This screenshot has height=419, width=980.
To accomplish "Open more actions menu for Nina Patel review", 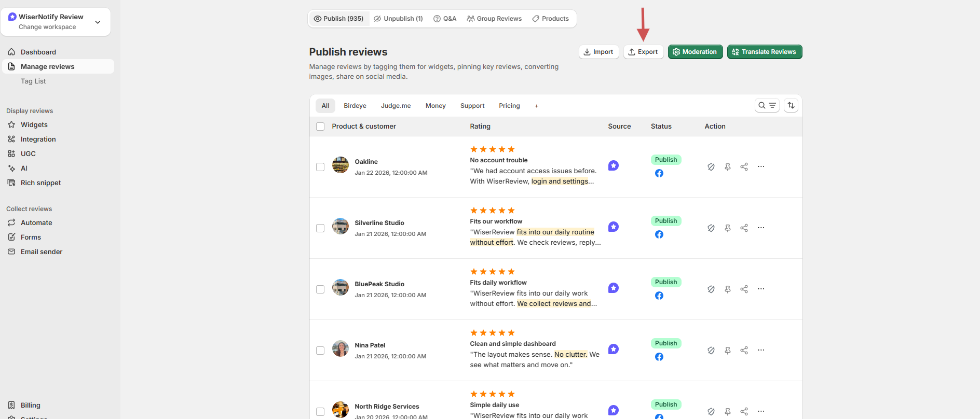I will click(761, 350).
